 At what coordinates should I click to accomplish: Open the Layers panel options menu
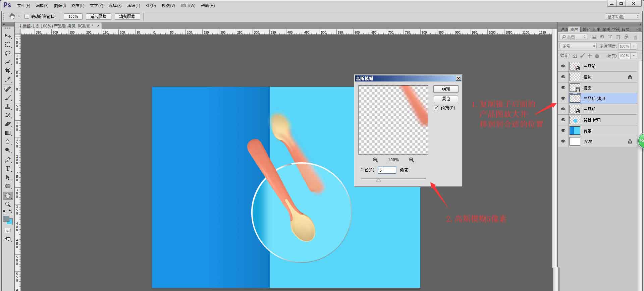point(639,30)
